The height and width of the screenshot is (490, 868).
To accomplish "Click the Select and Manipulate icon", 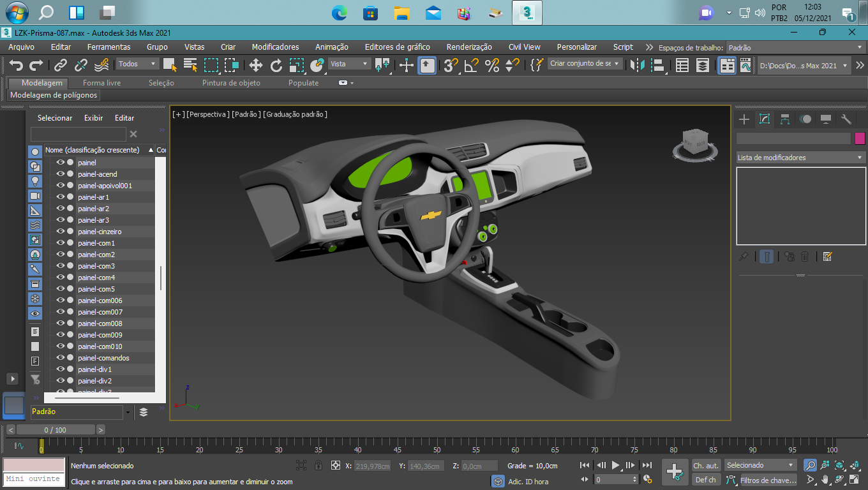I will 407,65.
